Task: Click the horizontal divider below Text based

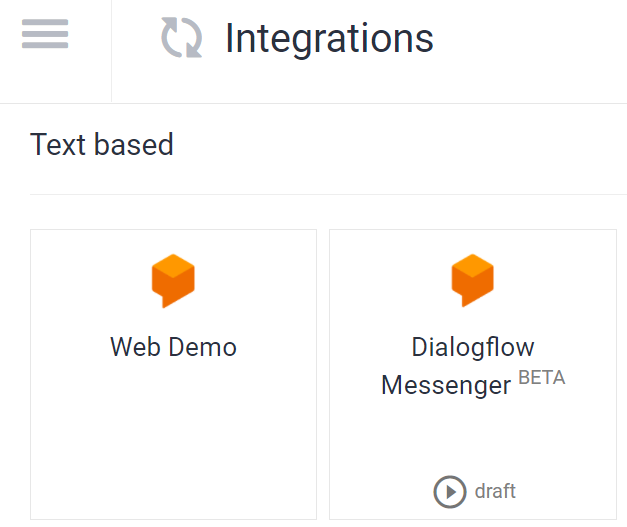Action: pos(328,194)
